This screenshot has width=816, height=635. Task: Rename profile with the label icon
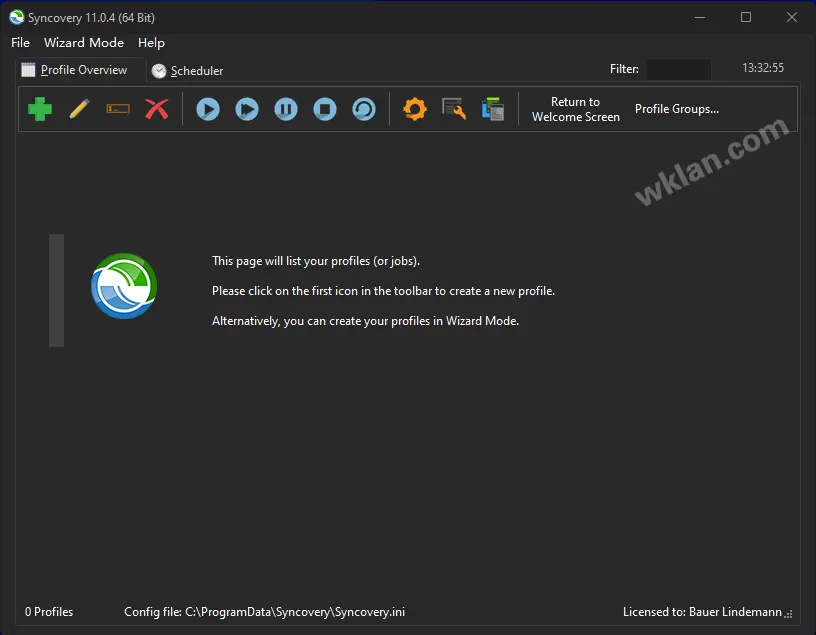(x=118, y=109)
